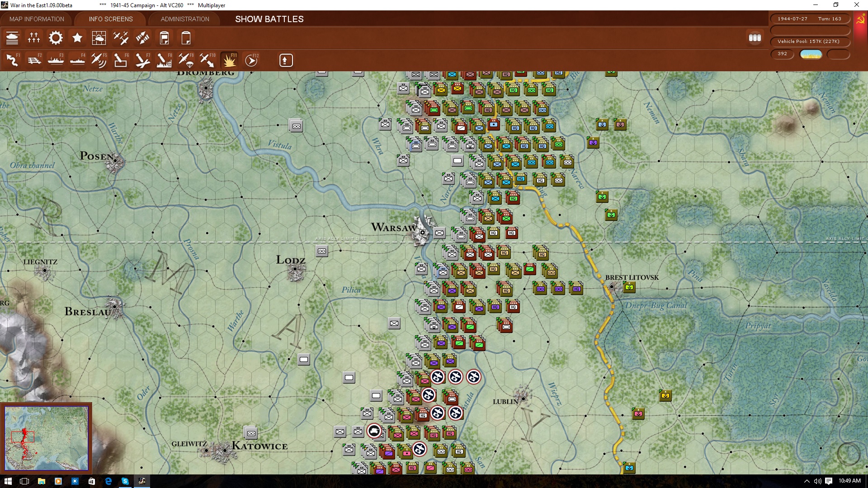Open Task View on taskbar

tap(24, 481)
